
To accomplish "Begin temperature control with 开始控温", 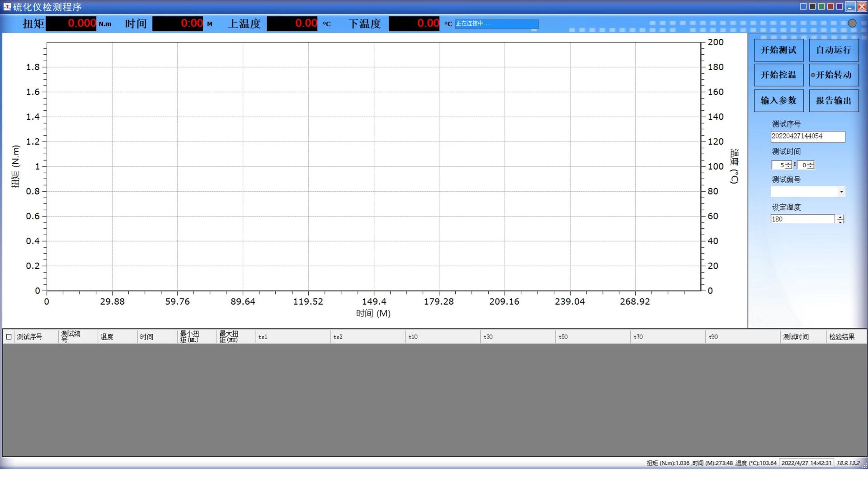I will tap(778, 75).
